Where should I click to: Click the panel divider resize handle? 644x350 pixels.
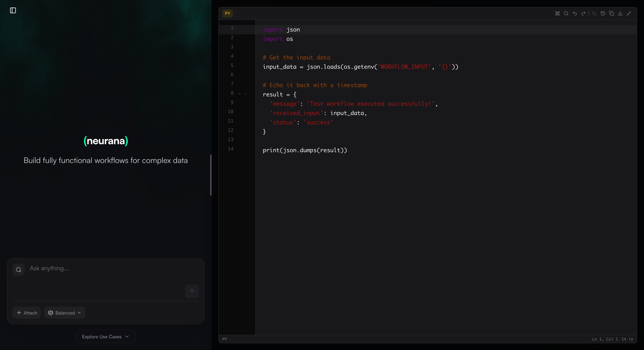click(x=211, y=175)
